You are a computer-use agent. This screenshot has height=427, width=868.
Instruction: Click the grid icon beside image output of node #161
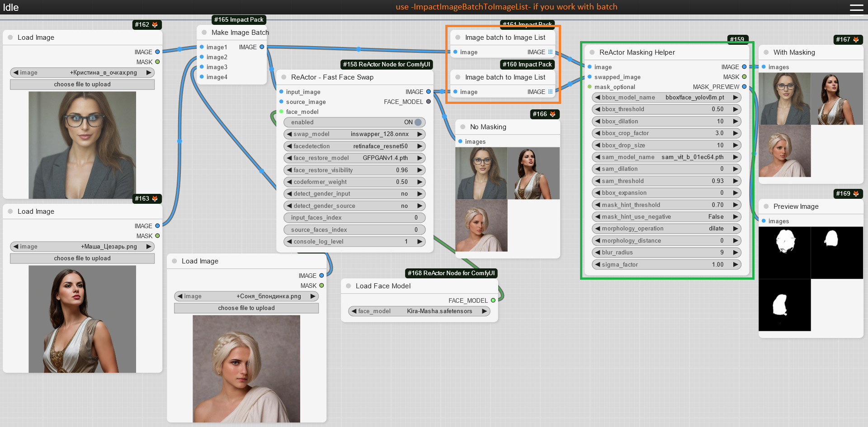point(550,52)
